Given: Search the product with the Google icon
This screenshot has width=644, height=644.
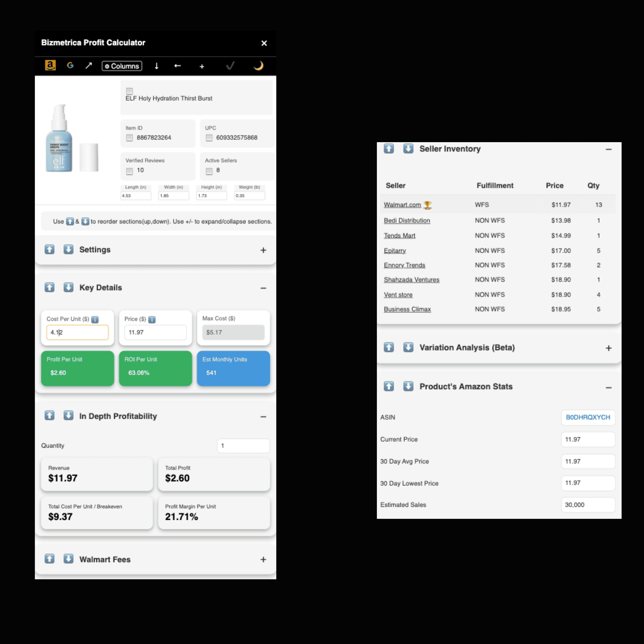Looking at the screenshot, I should tap(70, 65).
